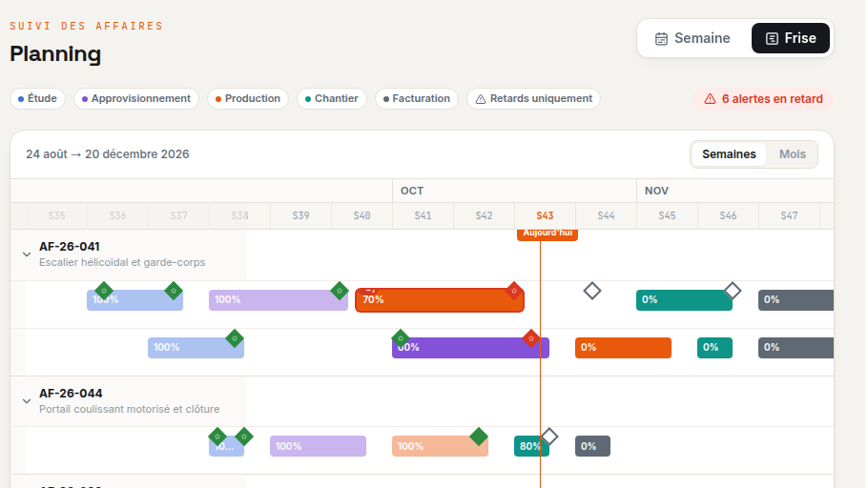Select the Semaines timeline scale
The height and width of the screenshot is (488, 868).
729,154
